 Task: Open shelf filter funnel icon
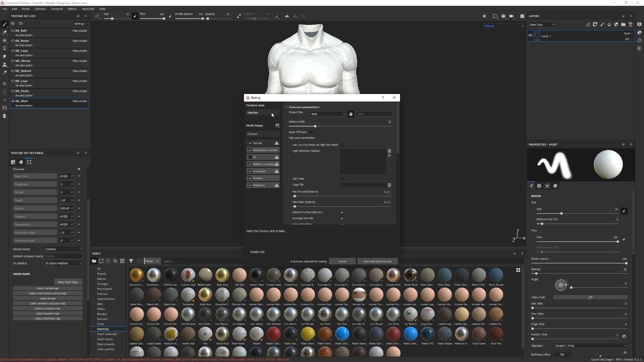pos(131,261)
